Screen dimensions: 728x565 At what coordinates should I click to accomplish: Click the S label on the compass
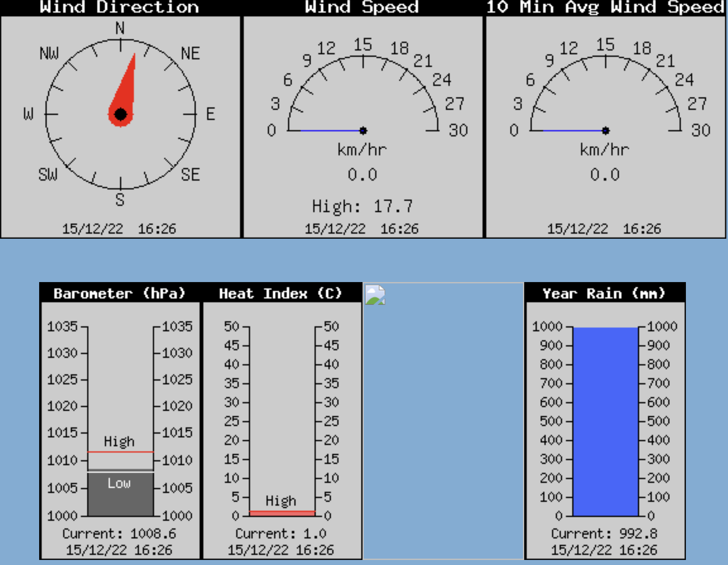pyautogui.click(x=120, y=200)
